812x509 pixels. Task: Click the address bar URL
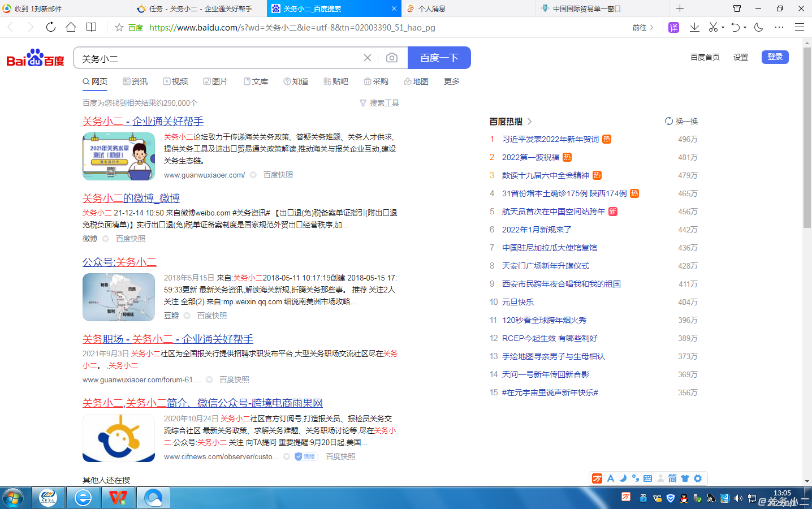[292, 27]
